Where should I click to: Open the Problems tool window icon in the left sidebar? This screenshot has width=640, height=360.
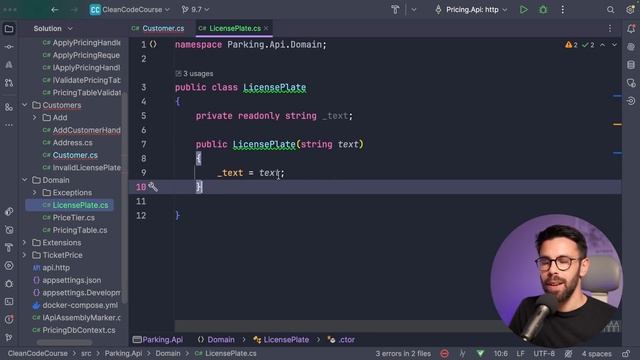(x=9, y=319)
